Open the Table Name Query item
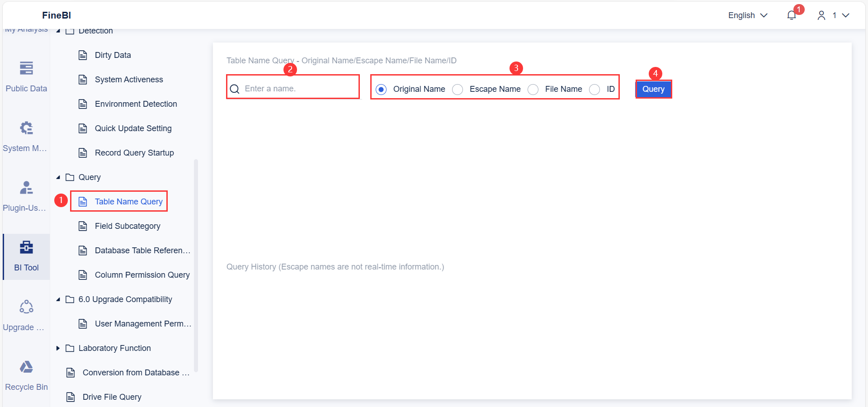The height and width of the screenshot is (407, 868). click(x=128, y=202)
